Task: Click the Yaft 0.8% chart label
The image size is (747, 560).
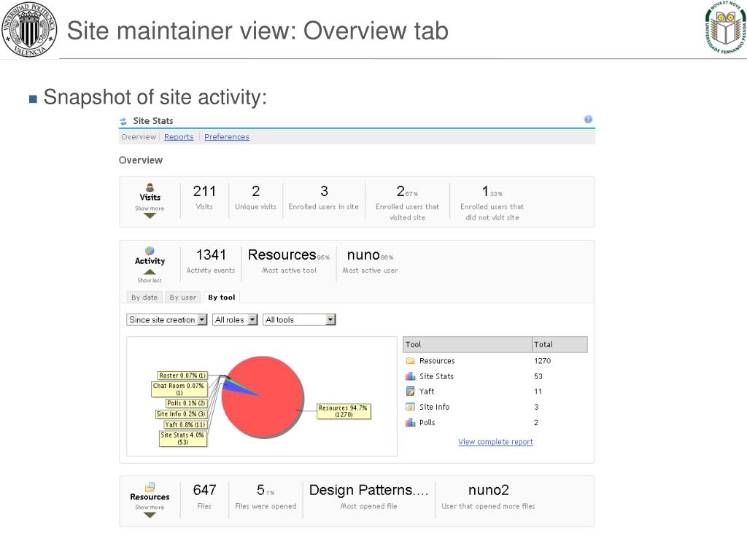Action: coord(185,425)
